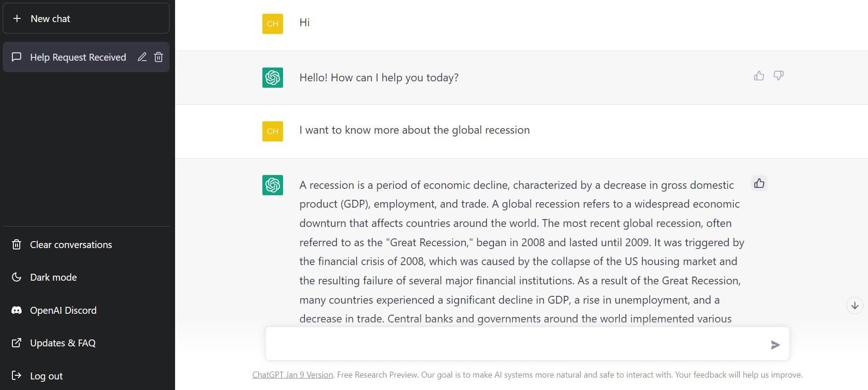Click the OpenAI Discord icon
The height and width of the screenshot is (390, 868).
point(17,310)
